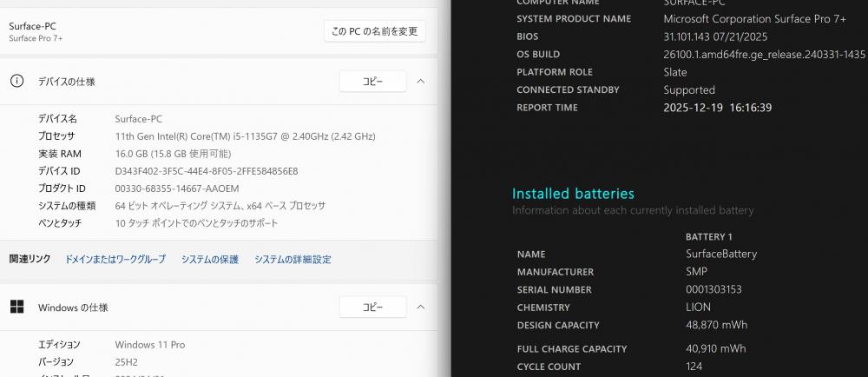The height and width of the screenshot is (377, 868).
Task: Select the OS BUILD value in battery report
Action: (x=764, y=54)
